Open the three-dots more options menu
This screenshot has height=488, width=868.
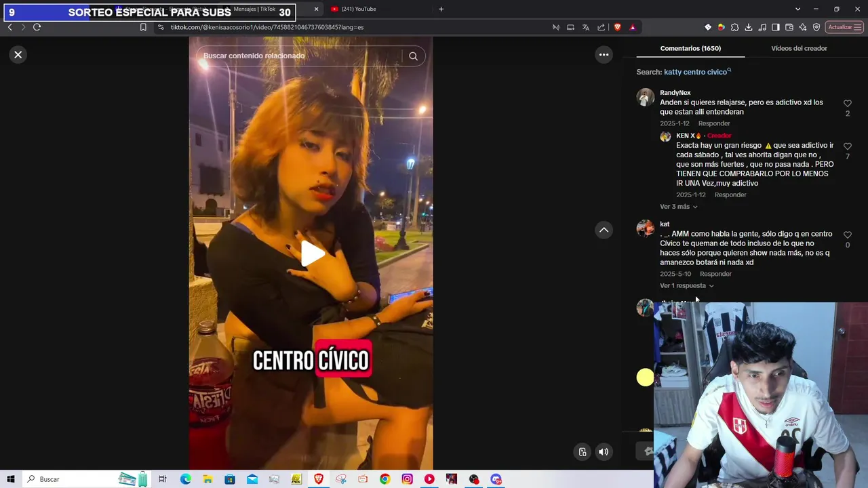604,55
